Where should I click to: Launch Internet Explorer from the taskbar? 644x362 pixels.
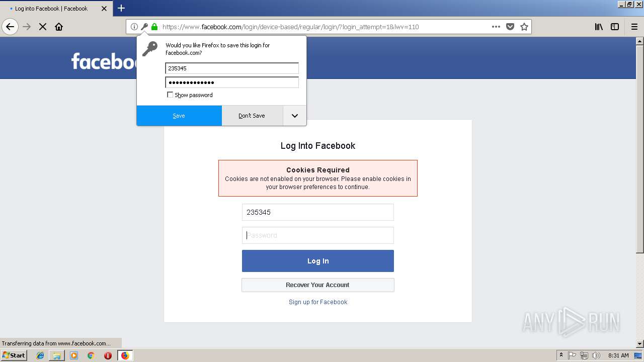point(40,355)
